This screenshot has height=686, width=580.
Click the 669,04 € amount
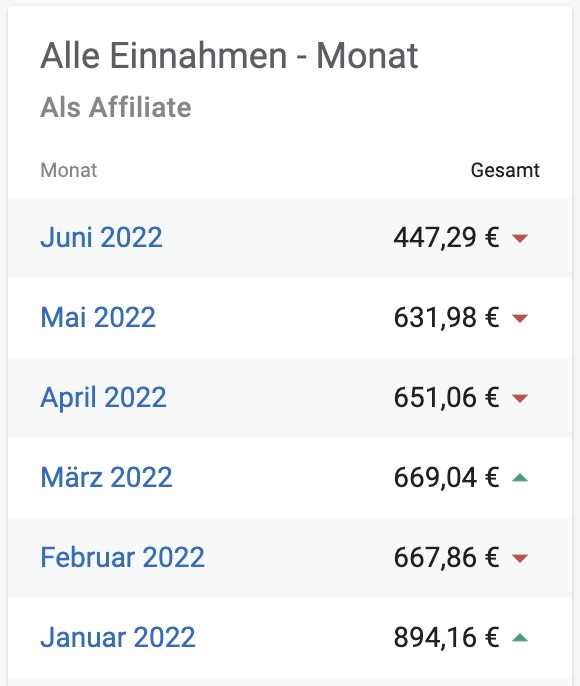[x=447, y=477]
